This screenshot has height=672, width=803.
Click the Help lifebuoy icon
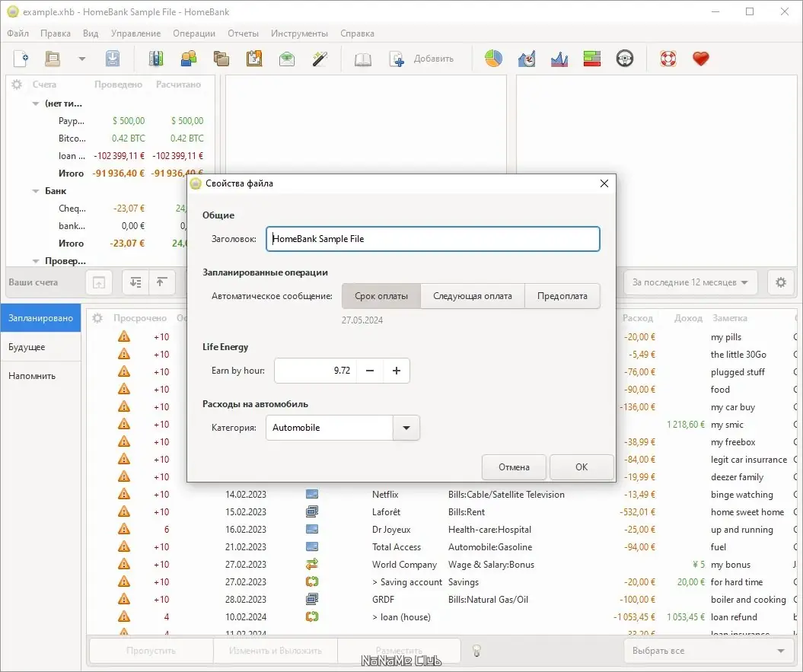click(668, 59)
